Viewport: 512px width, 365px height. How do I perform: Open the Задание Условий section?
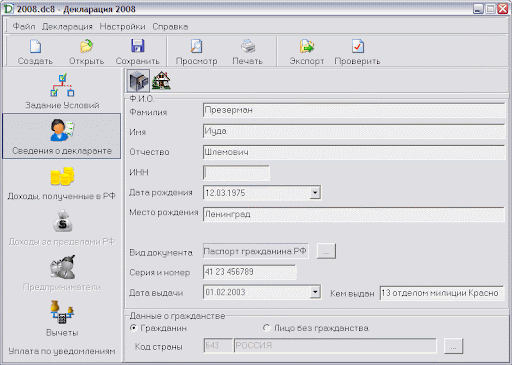pos(62,91)
